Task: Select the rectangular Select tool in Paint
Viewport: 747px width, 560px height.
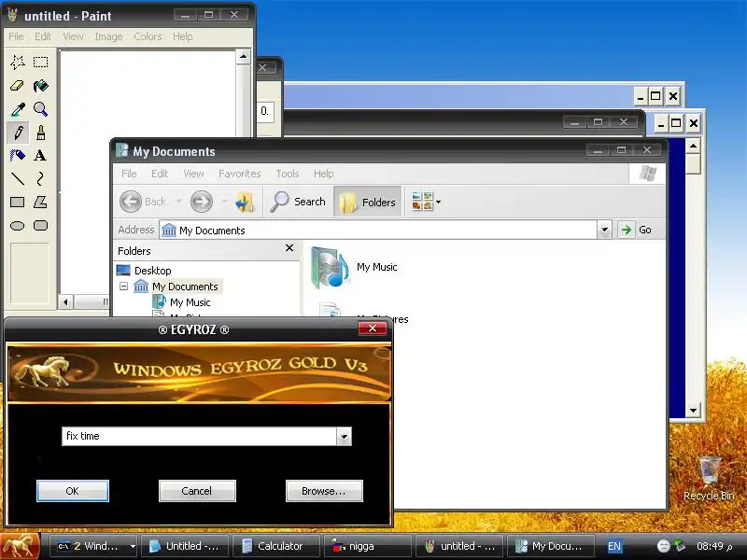Action: click(41, 62)
